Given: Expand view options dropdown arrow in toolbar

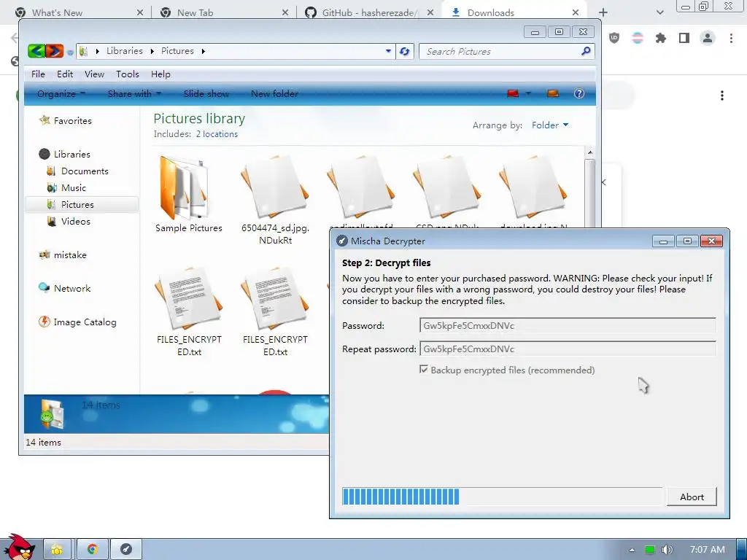Looking at the screenshot, I should pos(528,93).
